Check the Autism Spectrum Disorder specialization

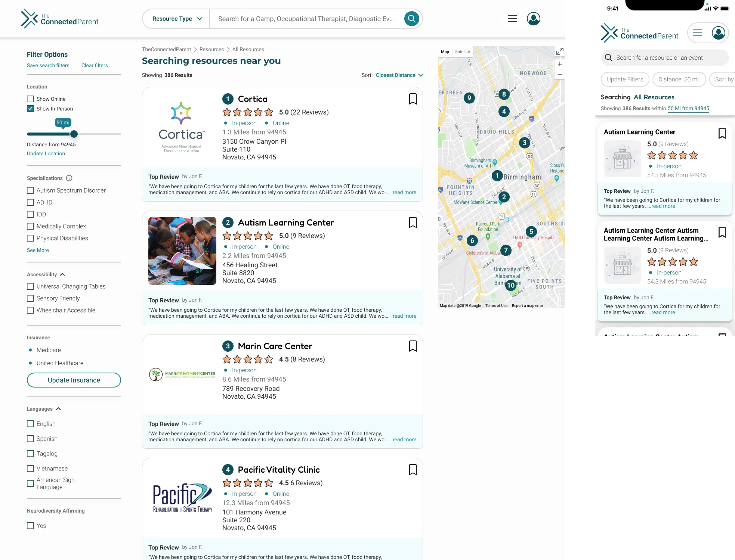(x=30, y=190)
